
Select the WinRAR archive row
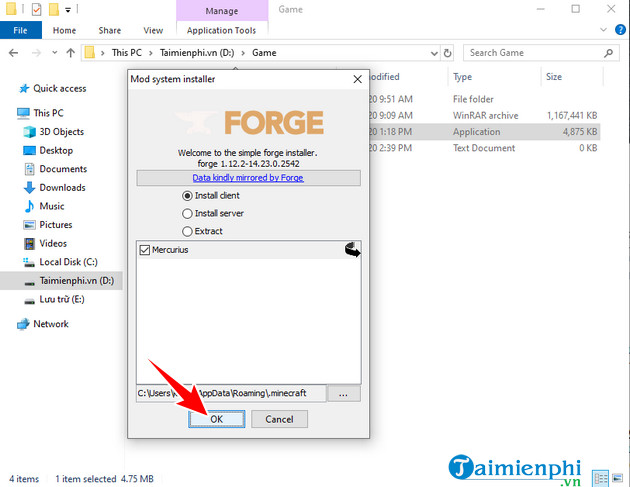click(484, 116)
